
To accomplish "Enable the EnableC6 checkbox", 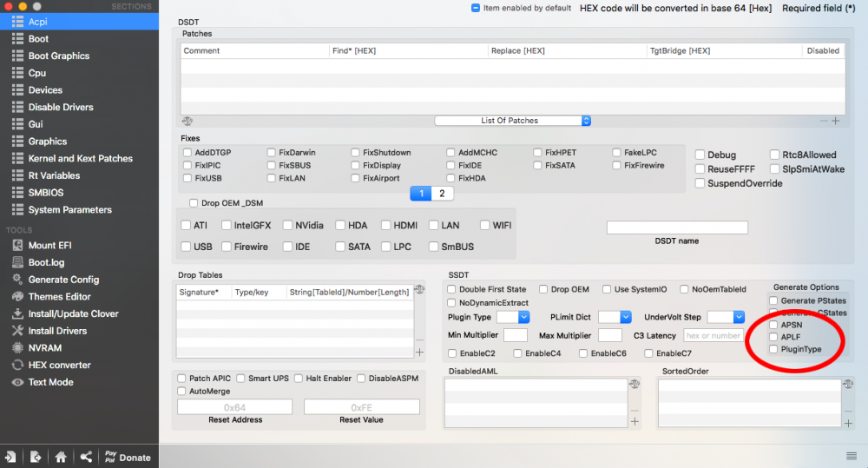I will (x=583, y=353).
